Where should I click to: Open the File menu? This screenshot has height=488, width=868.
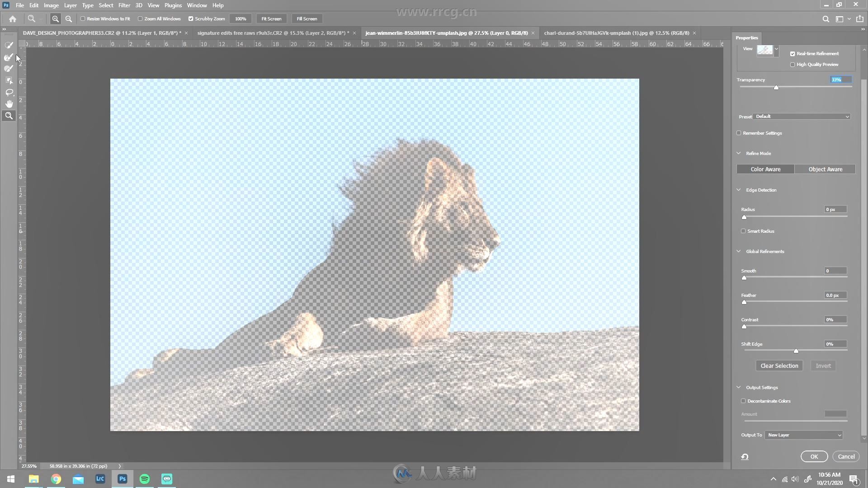tap(20, 5)
